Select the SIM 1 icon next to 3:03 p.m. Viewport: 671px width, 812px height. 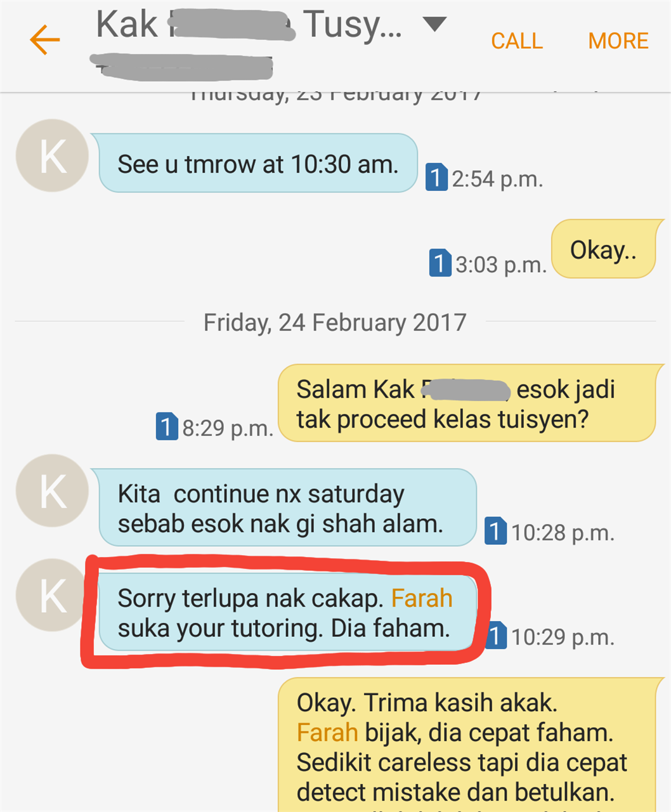pos(440,263)
